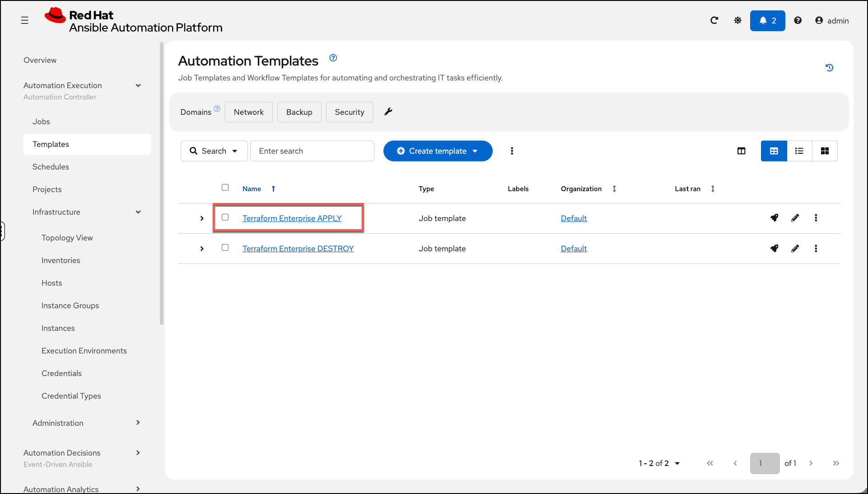Open Topology View in sidebar

click(x=67, y=238)
